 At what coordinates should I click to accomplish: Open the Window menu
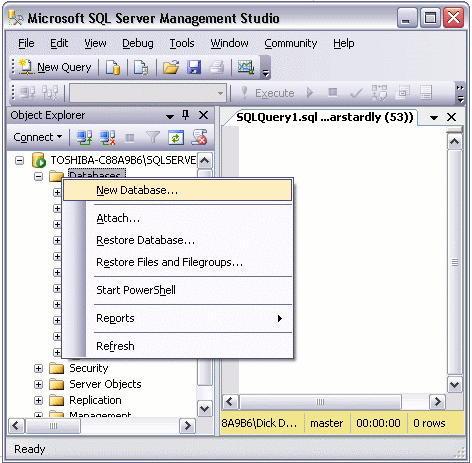[x=229, y=43]
